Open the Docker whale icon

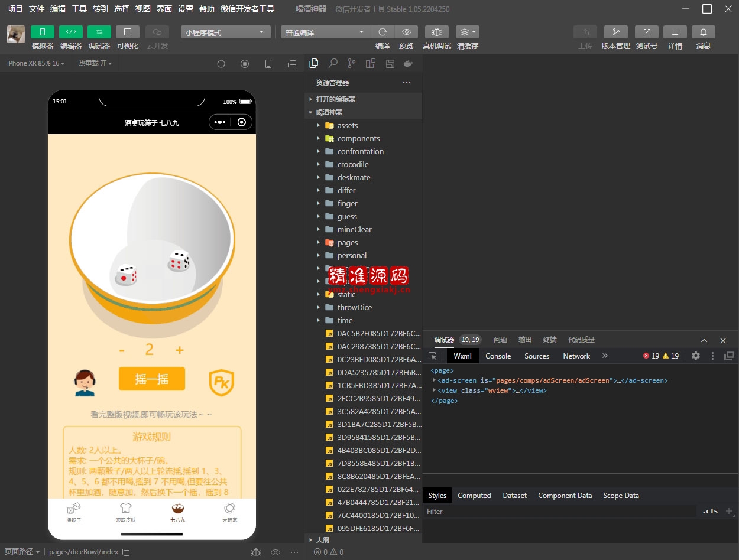coord(408,63)
